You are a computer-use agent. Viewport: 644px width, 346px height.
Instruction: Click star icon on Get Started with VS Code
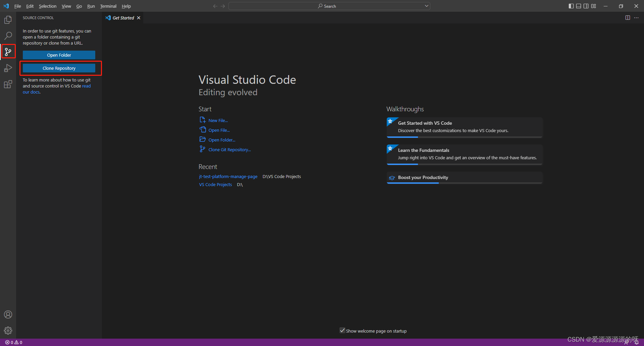pyautogui.click(x=390, y=121)
